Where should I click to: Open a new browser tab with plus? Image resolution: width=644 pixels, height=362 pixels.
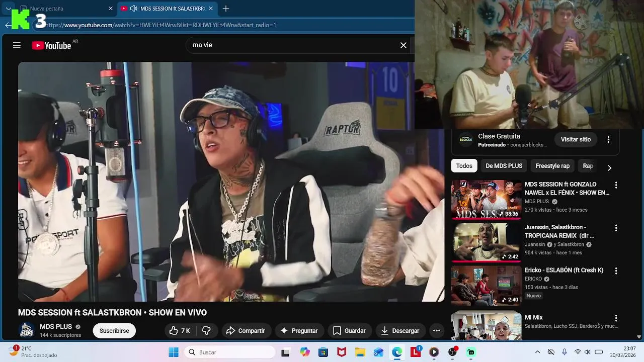[226, 9]
